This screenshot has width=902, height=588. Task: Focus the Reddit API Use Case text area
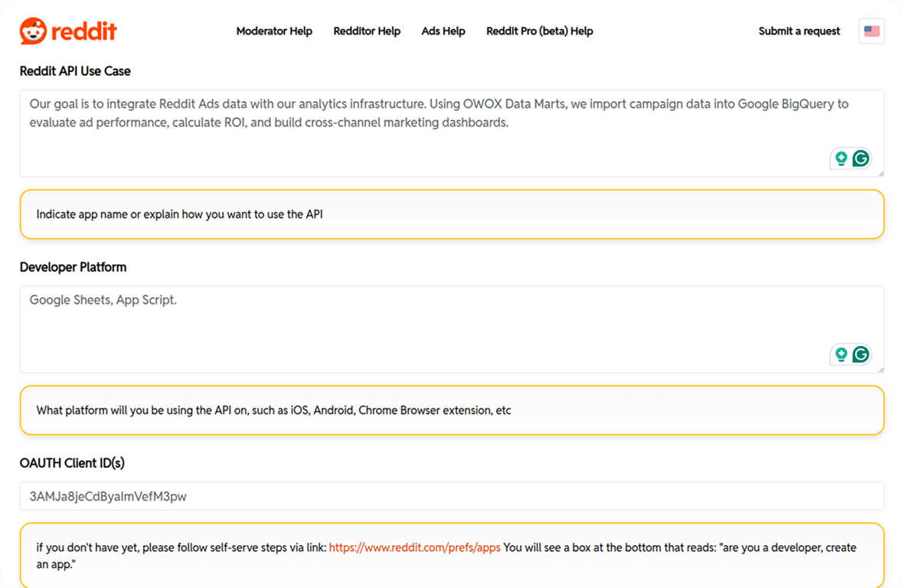tap(452, 133)
